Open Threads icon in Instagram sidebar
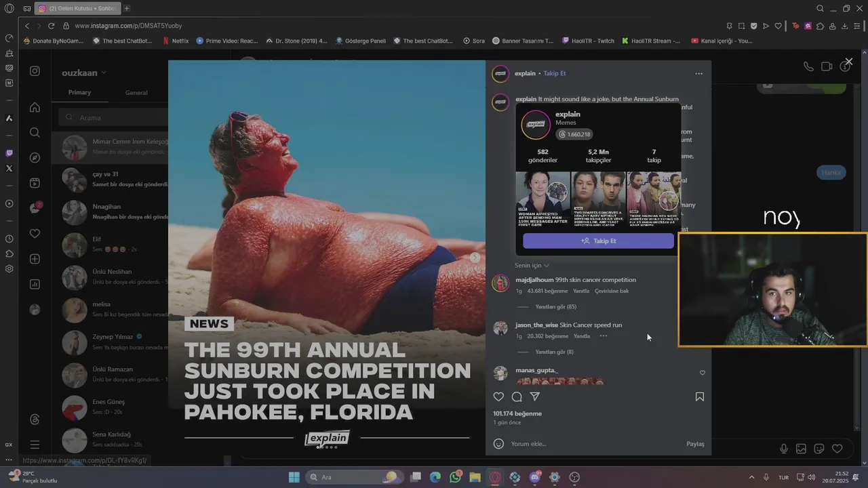 (35, 420)
